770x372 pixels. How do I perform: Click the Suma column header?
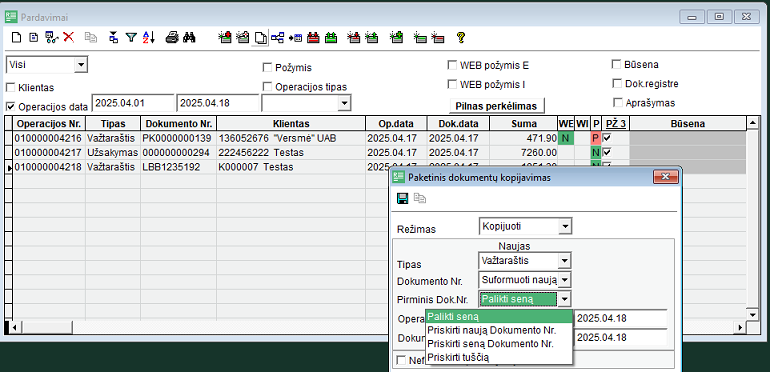pos(524,124)
